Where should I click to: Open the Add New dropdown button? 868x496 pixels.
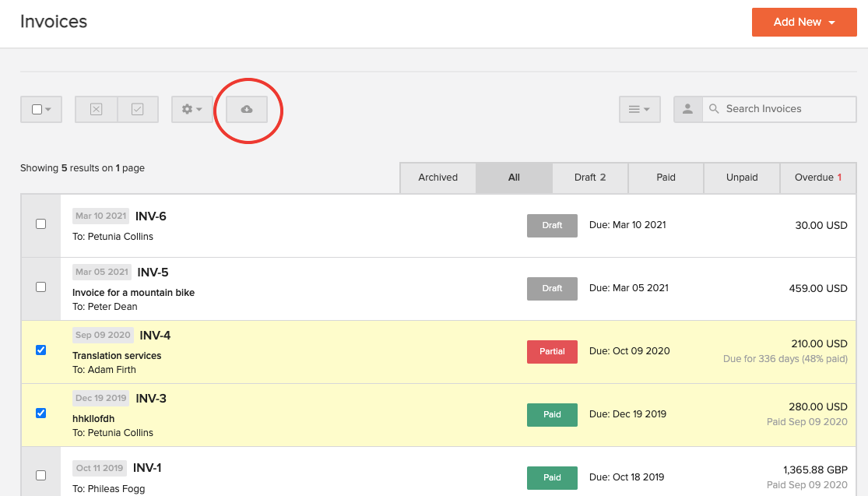(804, 22)
